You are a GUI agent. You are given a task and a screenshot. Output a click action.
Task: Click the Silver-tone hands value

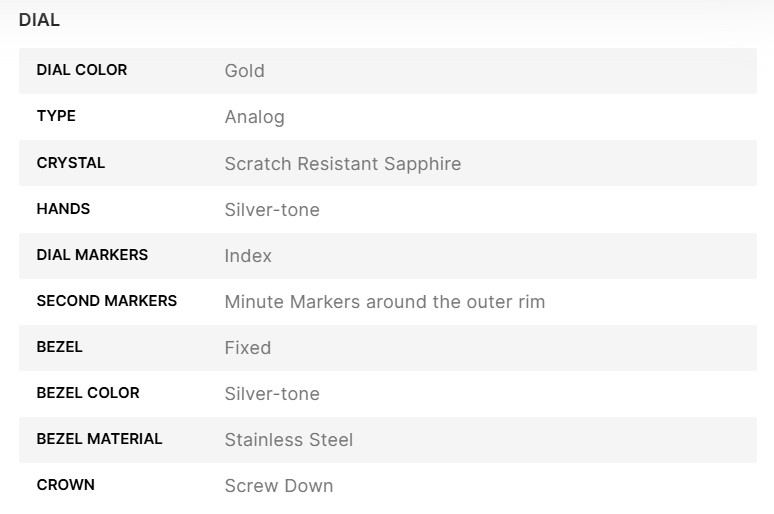[x=272, y=209]
